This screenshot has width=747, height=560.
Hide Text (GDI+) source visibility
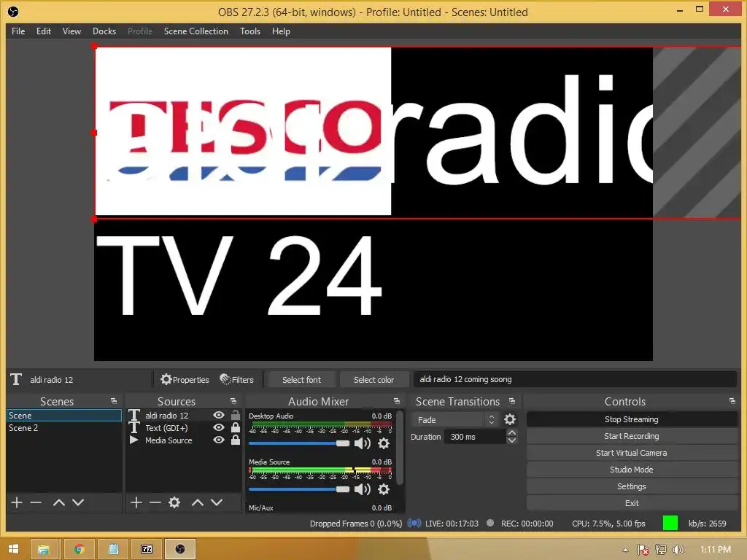click(x=219, y=427)
